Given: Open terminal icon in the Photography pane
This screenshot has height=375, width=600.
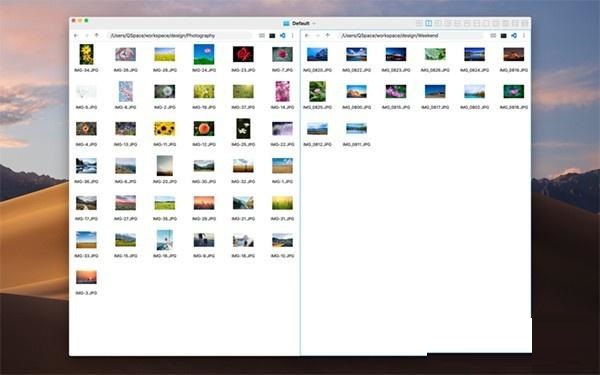Looking at the screenshot, I should tap(272, 36).
